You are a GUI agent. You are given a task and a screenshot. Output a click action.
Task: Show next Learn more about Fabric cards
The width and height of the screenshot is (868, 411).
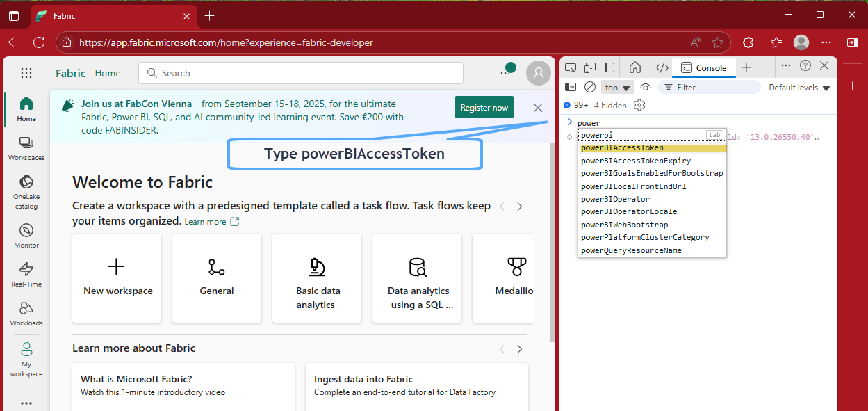tap(519, 348)
